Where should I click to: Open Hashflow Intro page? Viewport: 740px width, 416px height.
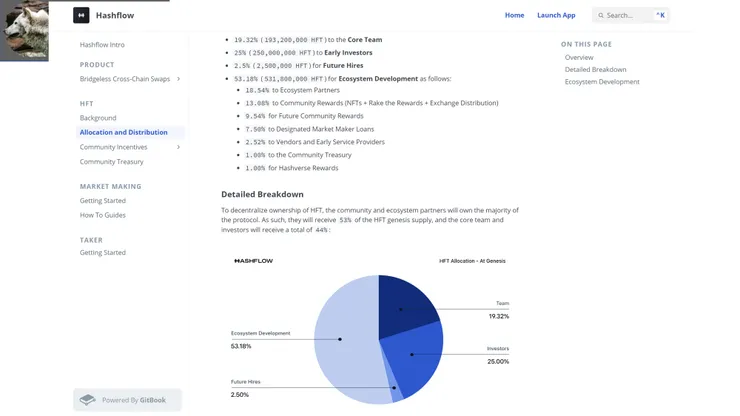coord(102,45)
